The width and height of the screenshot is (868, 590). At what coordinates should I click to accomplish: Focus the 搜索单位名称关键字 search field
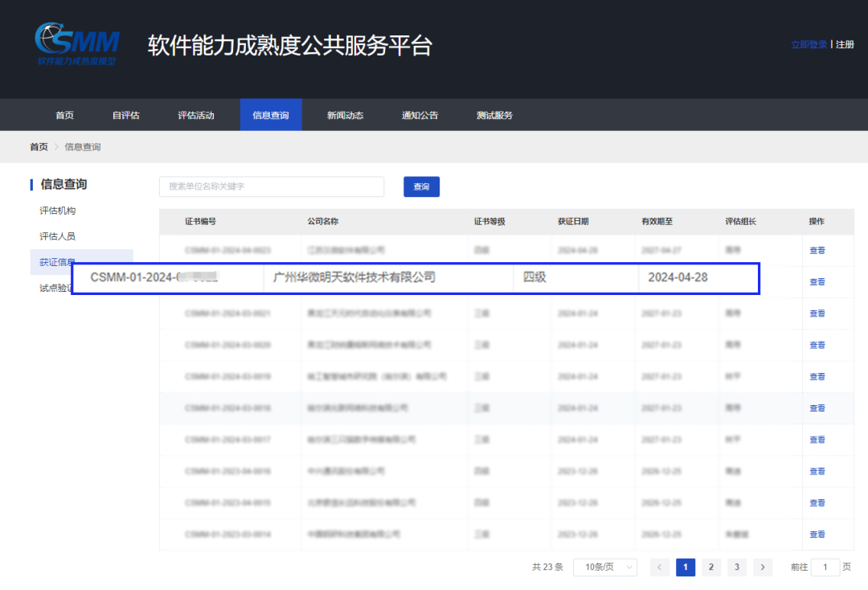(x=272, y=186)
